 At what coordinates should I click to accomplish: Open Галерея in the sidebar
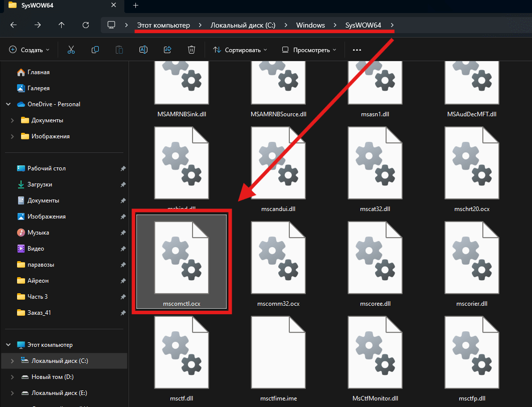click(33, 88)
